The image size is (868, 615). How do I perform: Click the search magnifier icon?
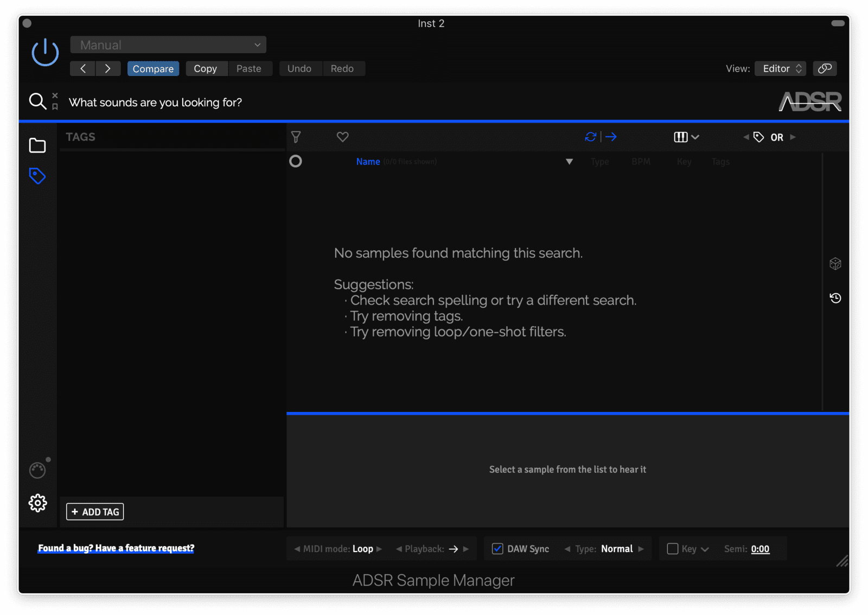coord(37,101)
